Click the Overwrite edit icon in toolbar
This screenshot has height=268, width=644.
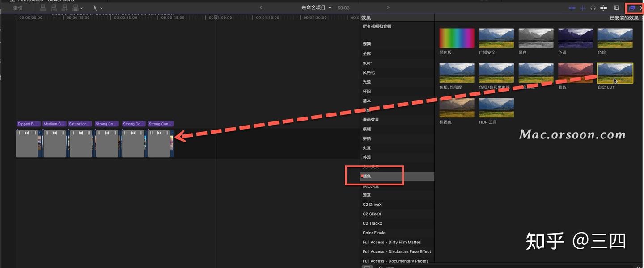pos(76,8)
